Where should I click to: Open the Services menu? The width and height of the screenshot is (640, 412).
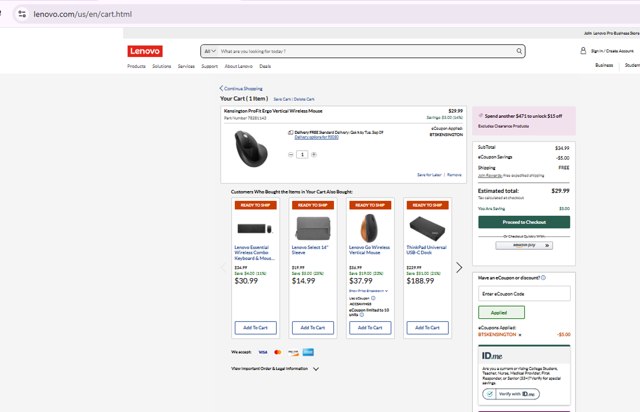(186, 66)
